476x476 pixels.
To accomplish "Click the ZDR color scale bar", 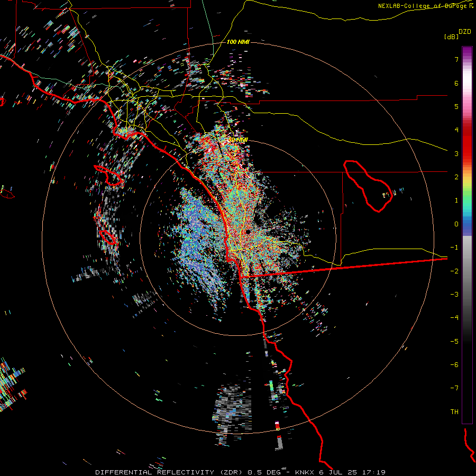I will (467, 235).
